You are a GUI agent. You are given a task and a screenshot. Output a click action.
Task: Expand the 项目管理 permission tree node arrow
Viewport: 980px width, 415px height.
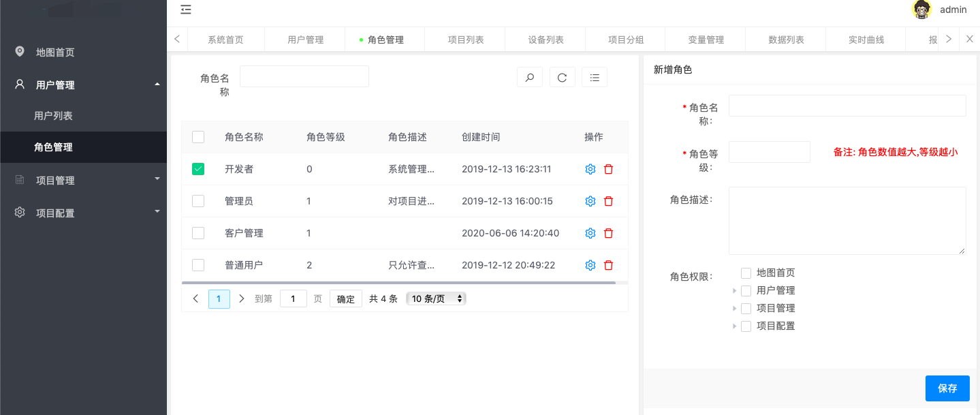(735, 309)
